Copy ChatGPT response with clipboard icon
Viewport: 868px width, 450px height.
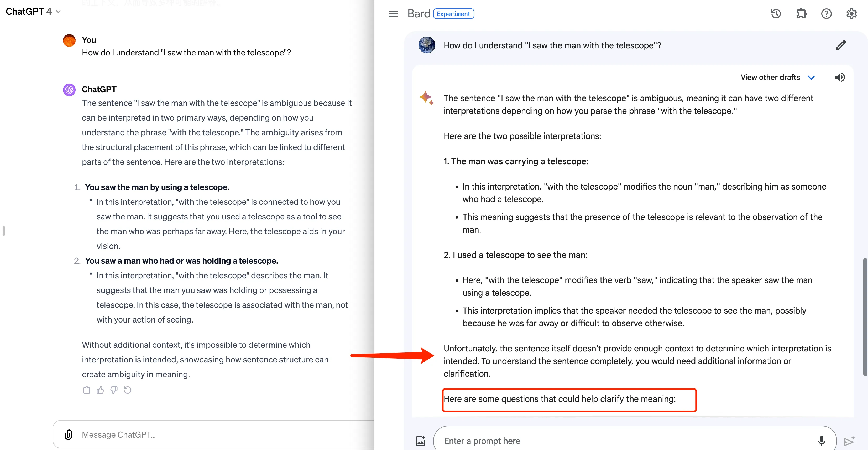(x=87, y=390)
